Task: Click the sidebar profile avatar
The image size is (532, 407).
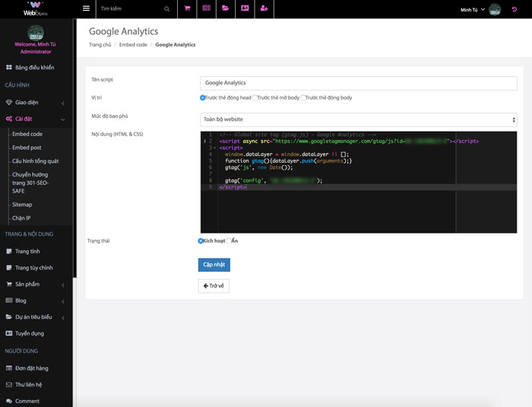Action: [35, 33]
